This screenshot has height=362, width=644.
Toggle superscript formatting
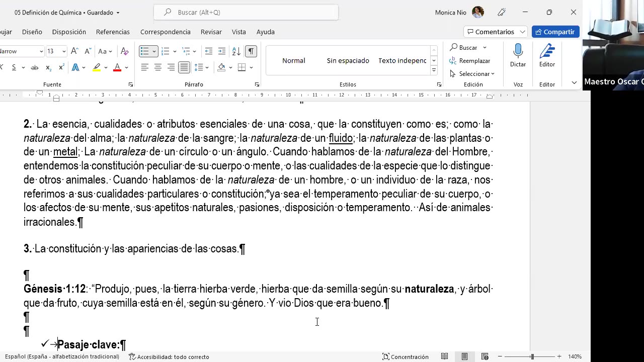[61, 67]
